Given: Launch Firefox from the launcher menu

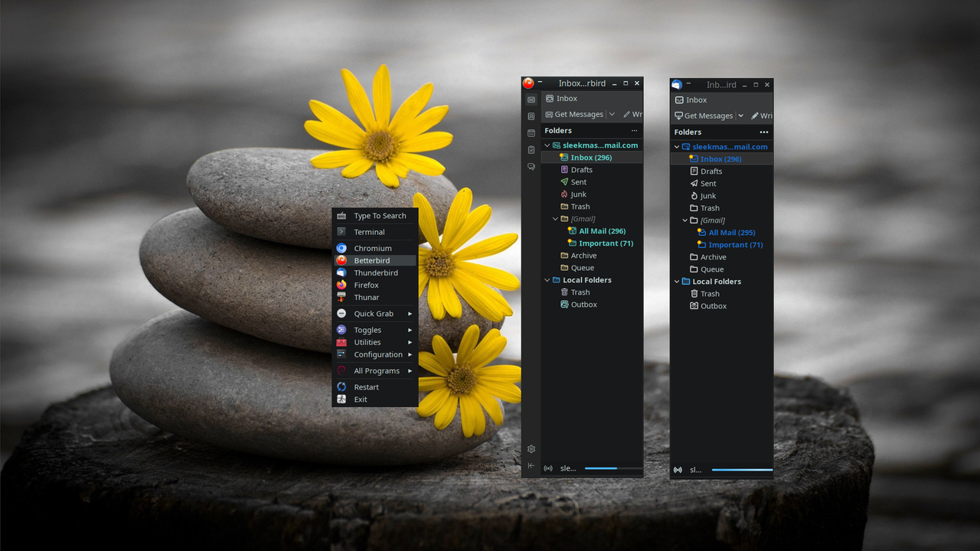Looking at the screenshot, I should tap(375, 285).
